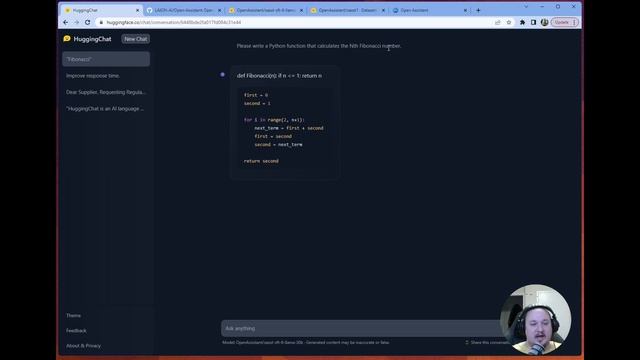Click the webcam overlay of the presenter
The width and height of the screenshot is (640, 360).
tap(536, 319)
